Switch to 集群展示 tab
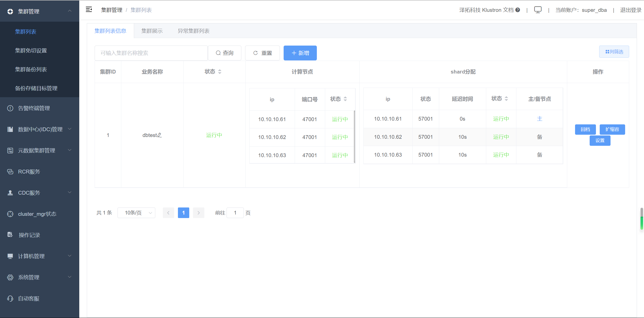The width and height of the screenshot is (644, 318). (x=152, y=31)
